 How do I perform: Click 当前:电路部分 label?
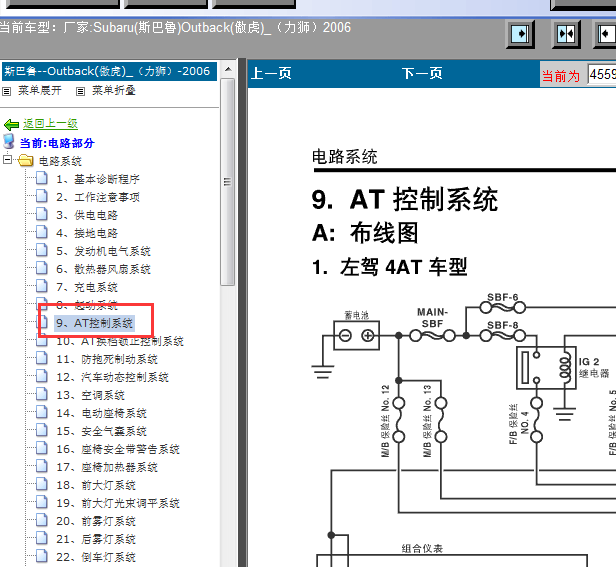[x=57, y=143]
